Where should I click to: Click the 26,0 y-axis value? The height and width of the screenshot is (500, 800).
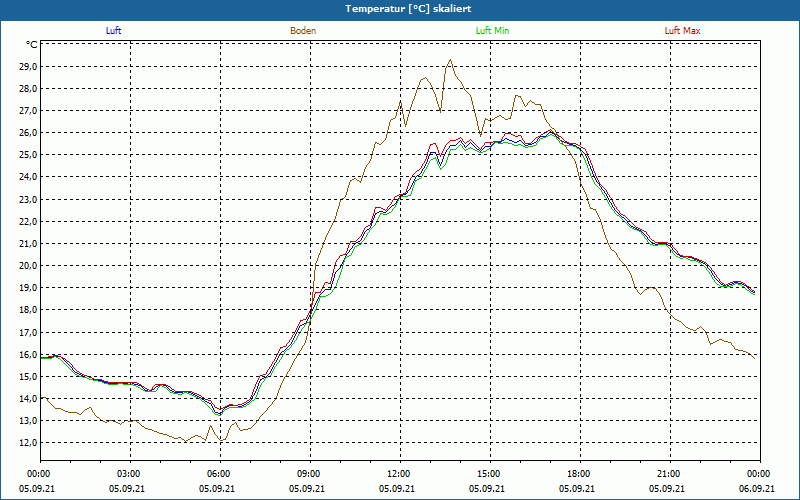[28, 133]
